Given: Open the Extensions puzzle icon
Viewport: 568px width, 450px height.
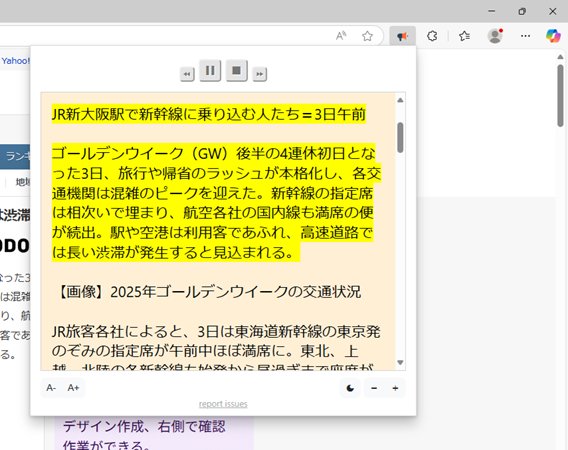Looking at the screenshot, I should 432,36.
